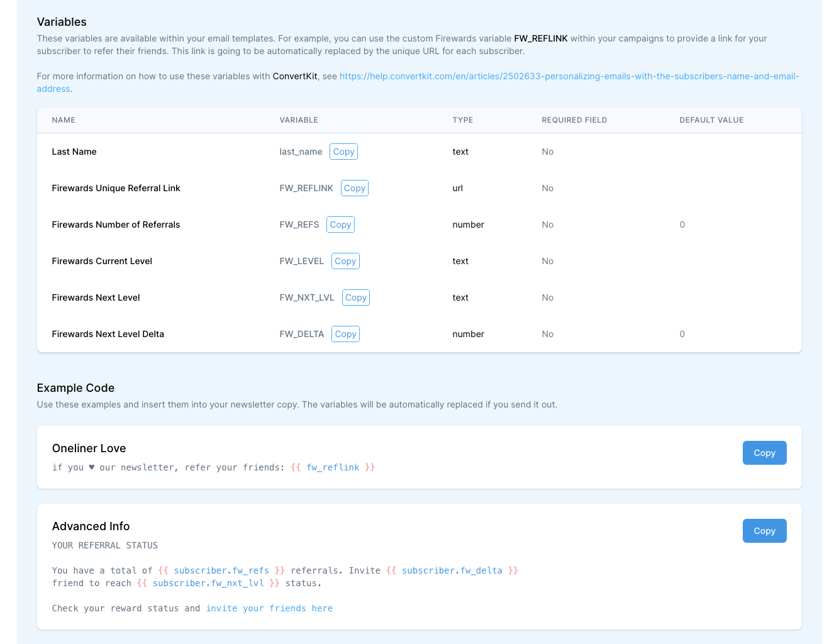
Task: Click the 'FW_DELTA' variable text
Action: [302, 334]
